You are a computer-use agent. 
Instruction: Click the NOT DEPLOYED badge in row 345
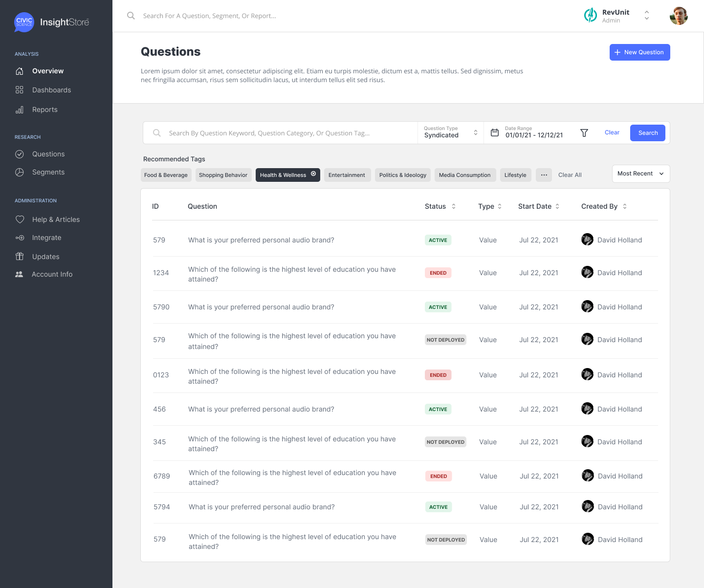(x=445, y=442)
